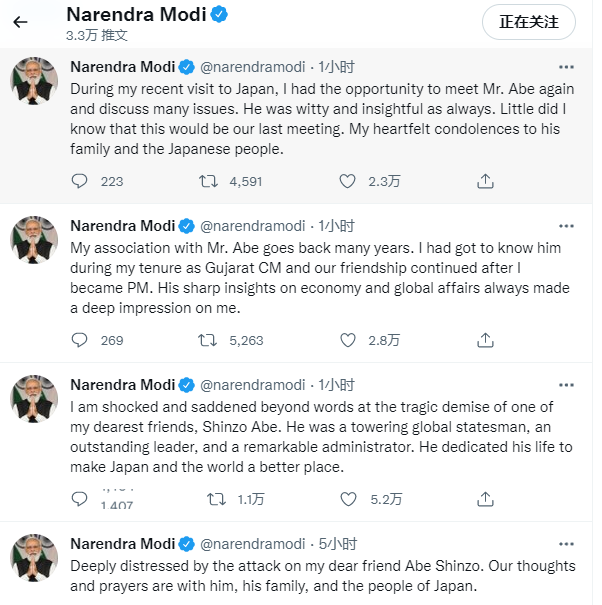Reply to the 'shocked and saddened' tweet

[81, 498]
